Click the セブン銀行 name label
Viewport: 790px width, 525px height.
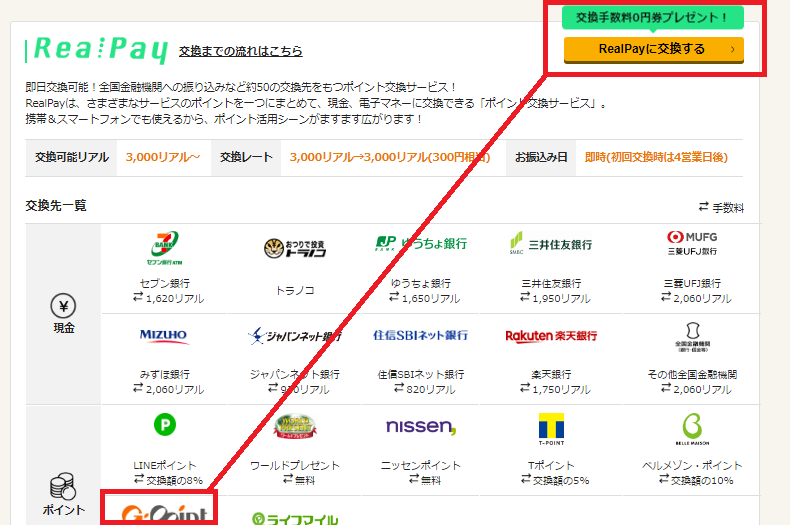[x=165, y=283]
